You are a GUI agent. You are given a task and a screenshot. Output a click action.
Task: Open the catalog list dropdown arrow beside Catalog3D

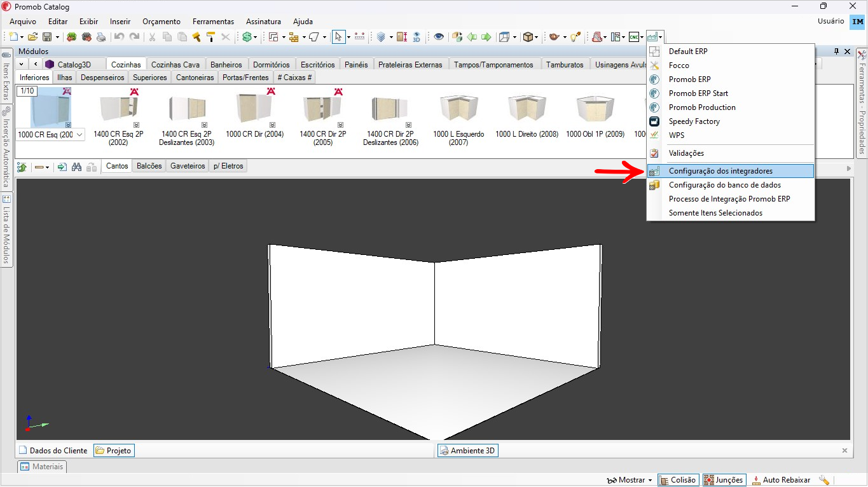pyautogui.click(x=22, y=64)
